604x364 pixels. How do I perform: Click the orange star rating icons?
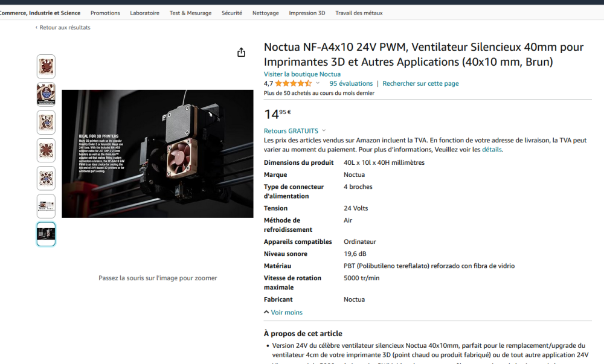click(293, 83)
